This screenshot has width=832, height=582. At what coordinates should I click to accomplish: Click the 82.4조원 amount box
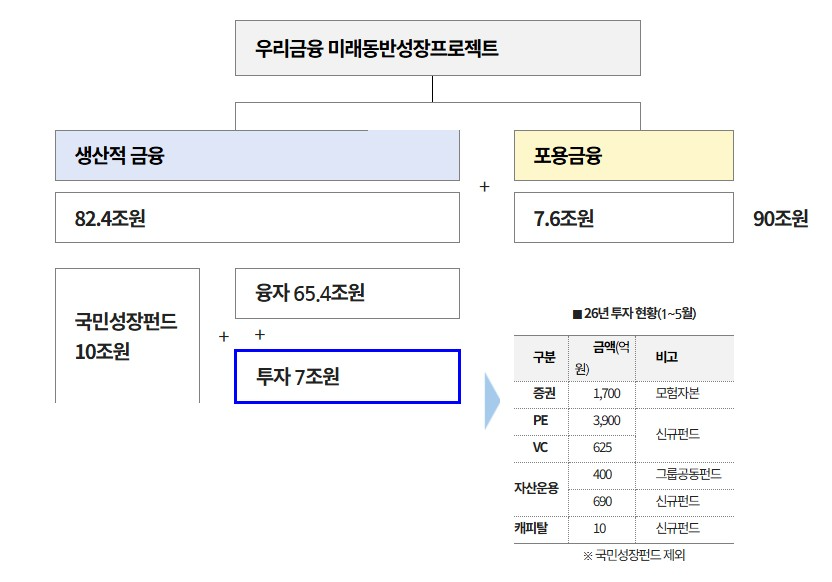click(257, 218)
